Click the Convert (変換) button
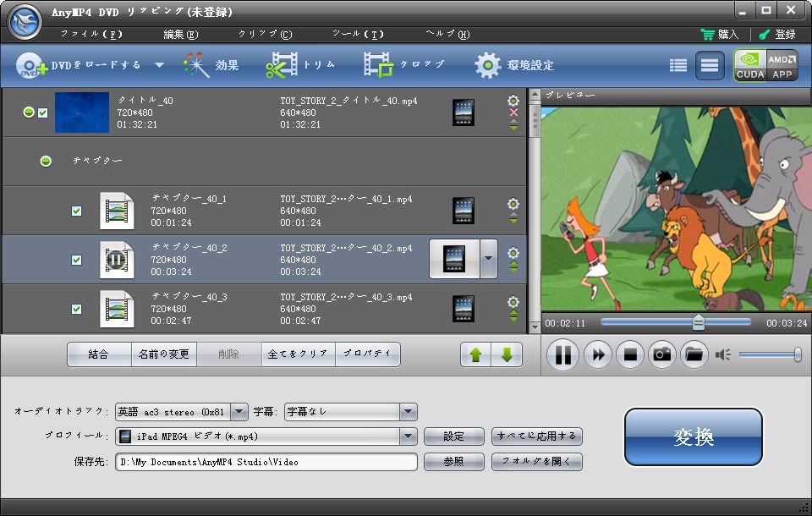This screenshot has height=516, width=812. [694, 436]
